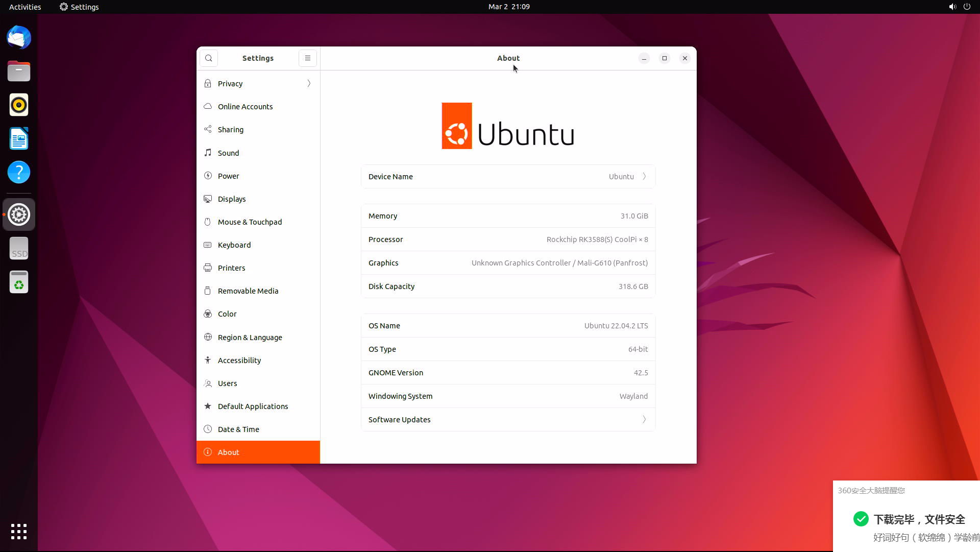The image size is (980, 552).
Task: Launch Rhythmbox from the dock
Action: coord(19,105)
